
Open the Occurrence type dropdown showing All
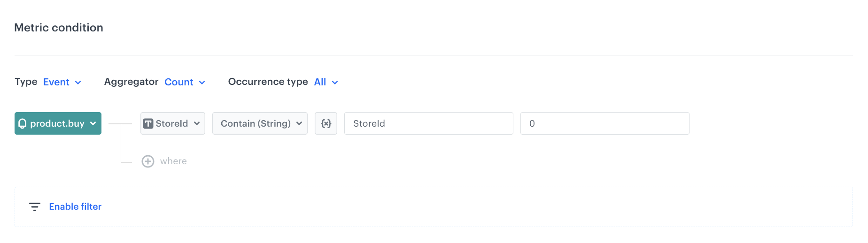coord(320,82)
